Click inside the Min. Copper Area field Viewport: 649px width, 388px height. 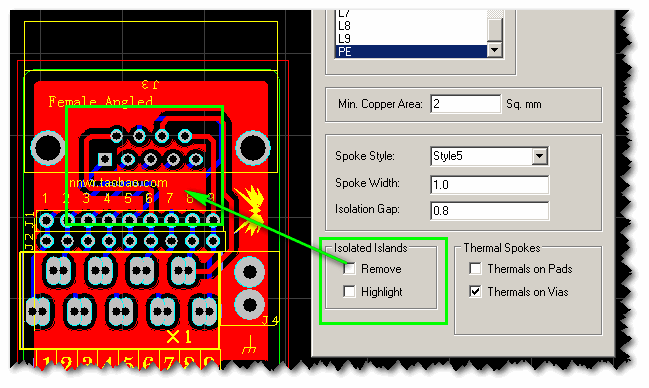click(466, 104)
